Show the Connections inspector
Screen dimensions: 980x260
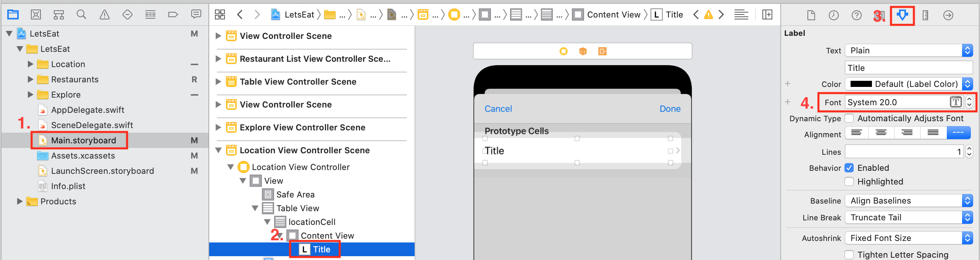tap(948, 15)
